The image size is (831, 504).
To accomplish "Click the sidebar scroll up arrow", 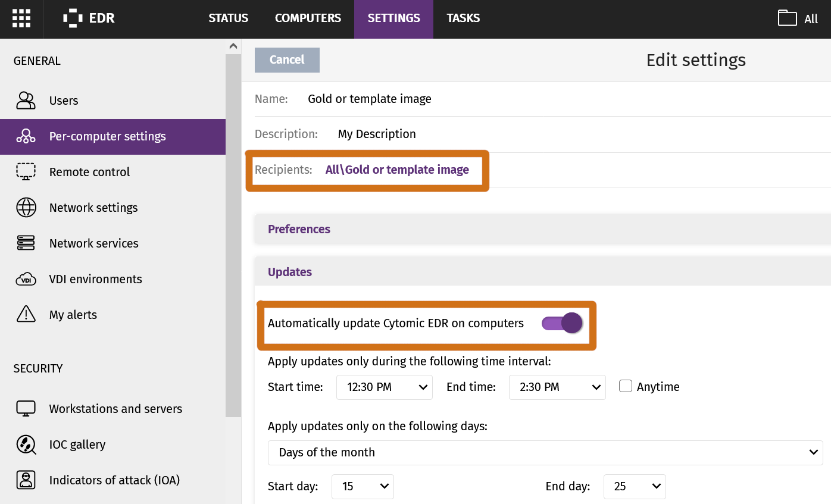I will coord(233,46).
